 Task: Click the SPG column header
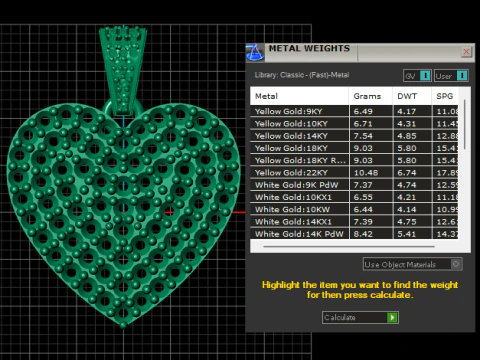pyautogui.click(x=445, y=96)
